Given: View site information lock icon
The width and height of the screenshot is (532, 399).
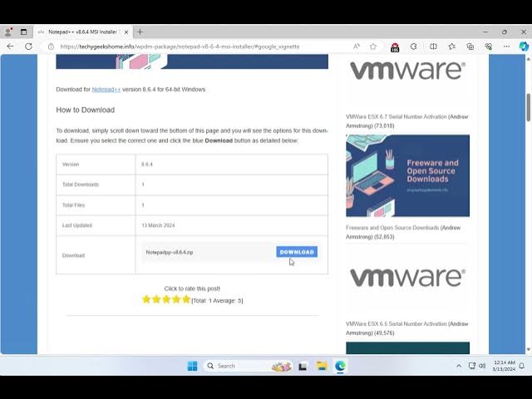Looking at the screenshot, I should pos(51,47).
